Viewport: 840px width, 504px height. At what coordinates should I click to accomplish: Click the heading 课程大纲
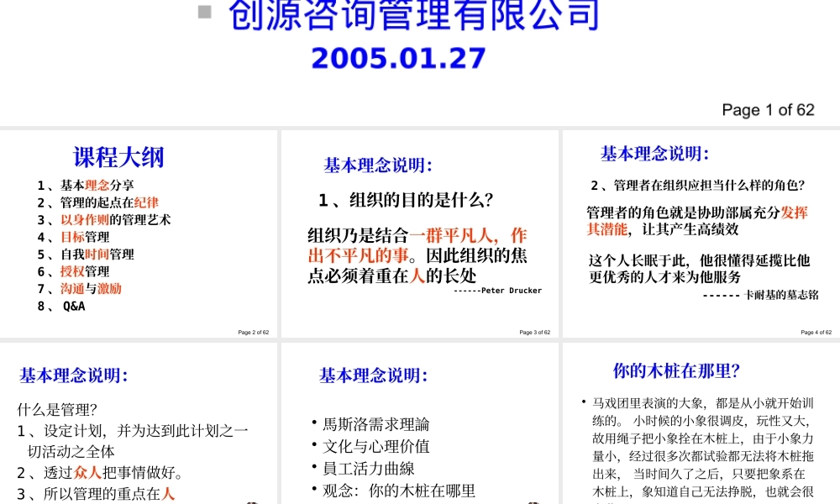click(x=118, y=157)
